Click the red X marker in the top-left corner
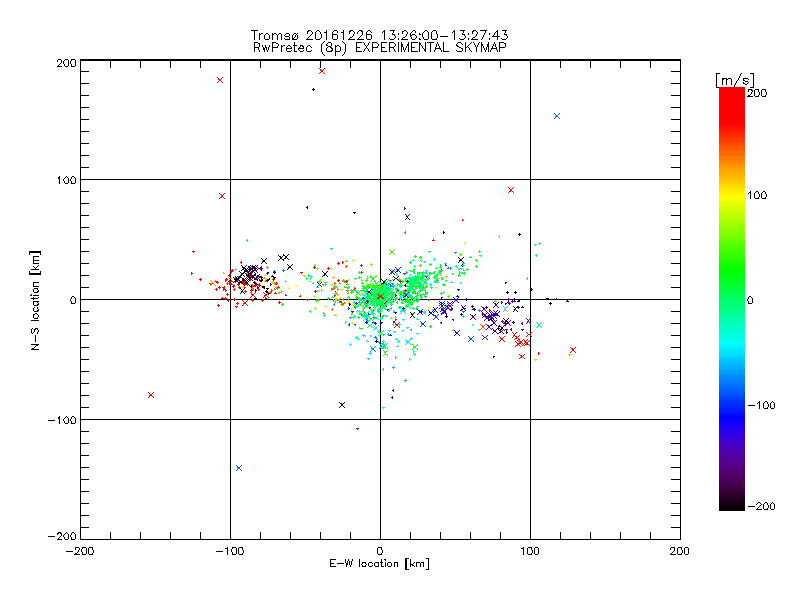 (220, 80)
